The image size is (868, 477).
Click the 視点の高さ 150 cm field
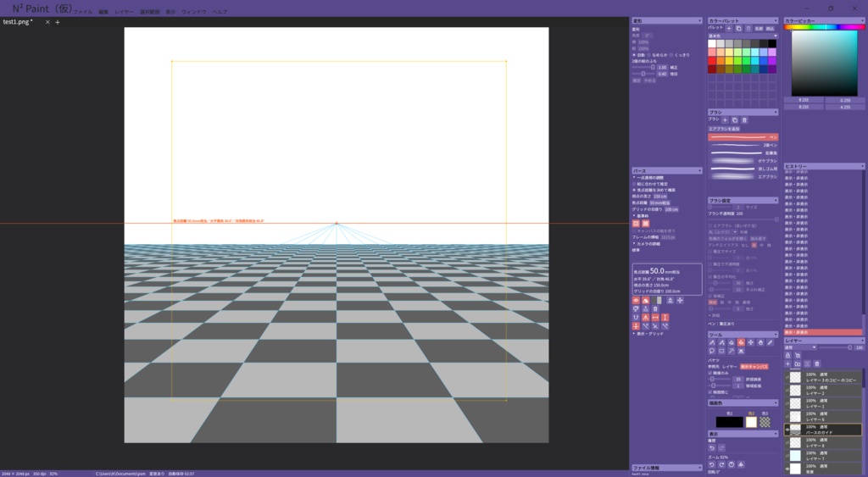(659, 196)
